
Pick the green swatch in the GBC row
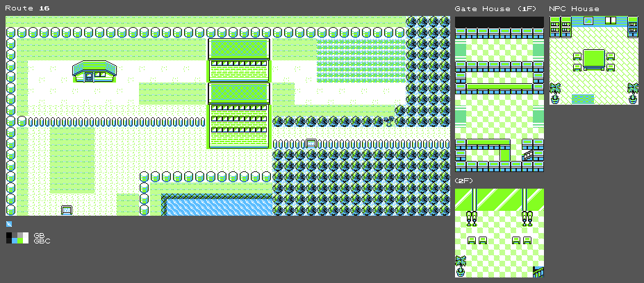click(20, 241)
